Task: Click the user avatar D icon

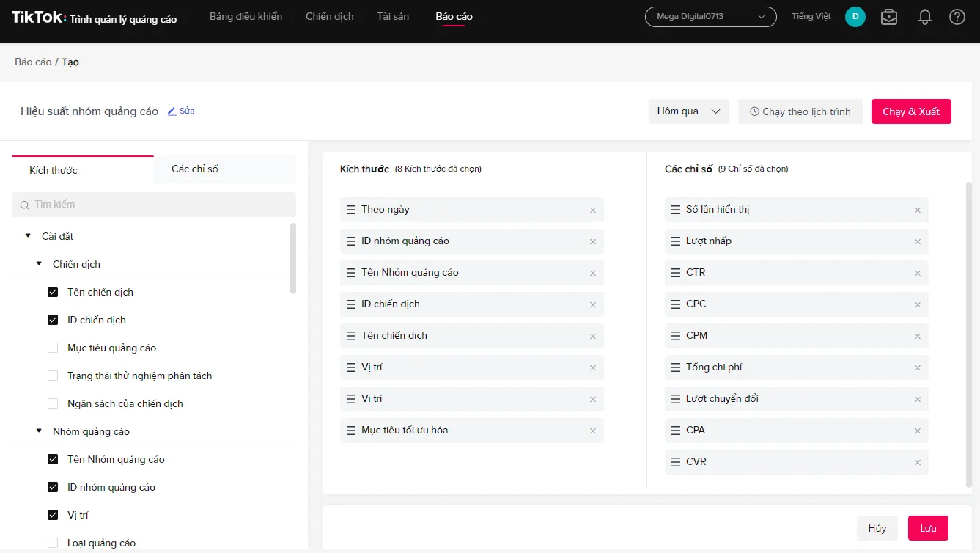Action: (x=855, y=17)
